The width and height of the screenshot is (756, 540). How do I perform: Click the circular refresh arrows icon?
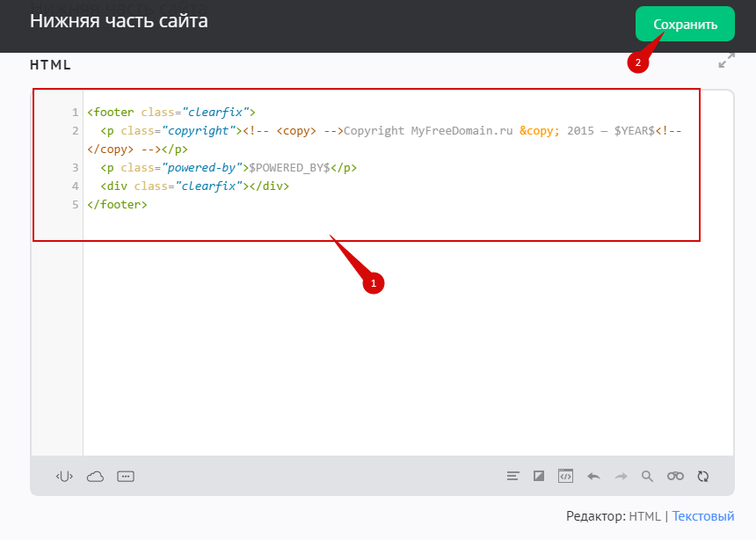[x=702, y=477]
